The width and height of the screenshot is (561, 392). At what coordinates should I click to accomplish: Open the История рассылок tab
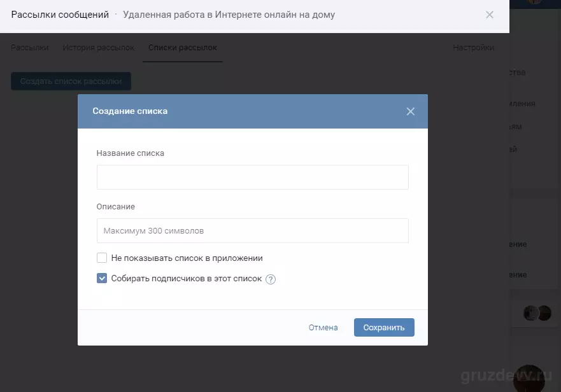coord(99,48)
